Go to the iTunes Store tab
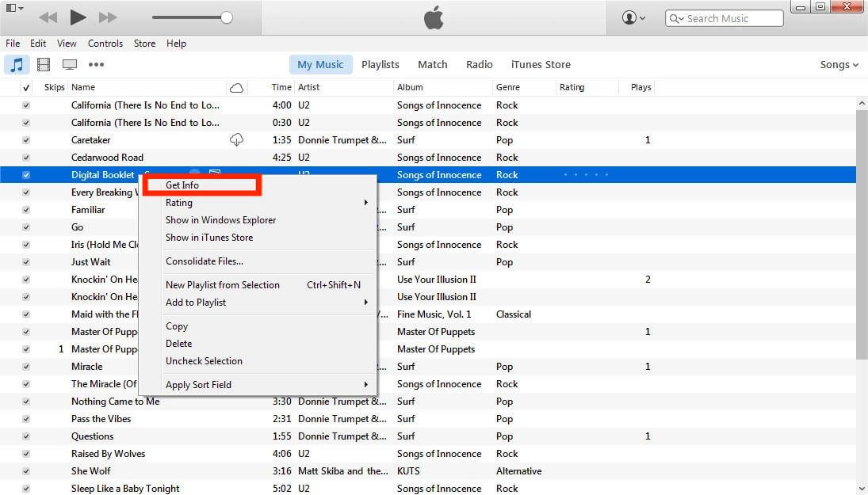 pyautogui.click(x=541, y=65)
